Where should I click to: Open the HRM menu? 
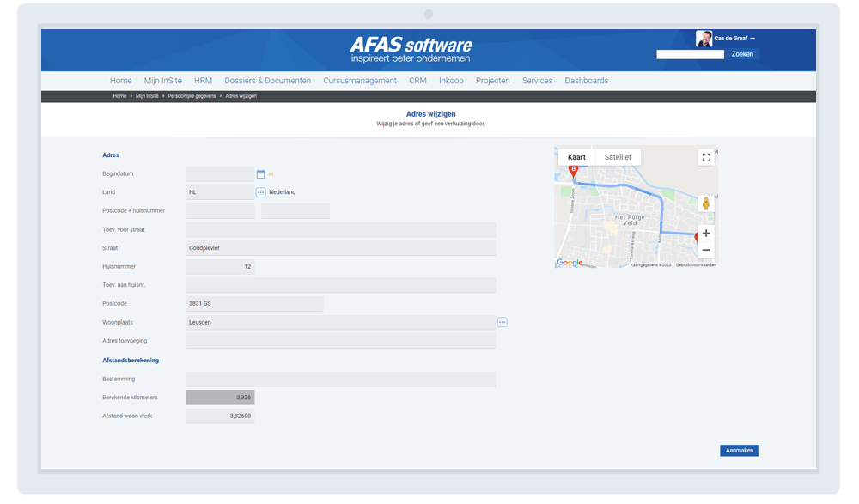pos(203,81)
